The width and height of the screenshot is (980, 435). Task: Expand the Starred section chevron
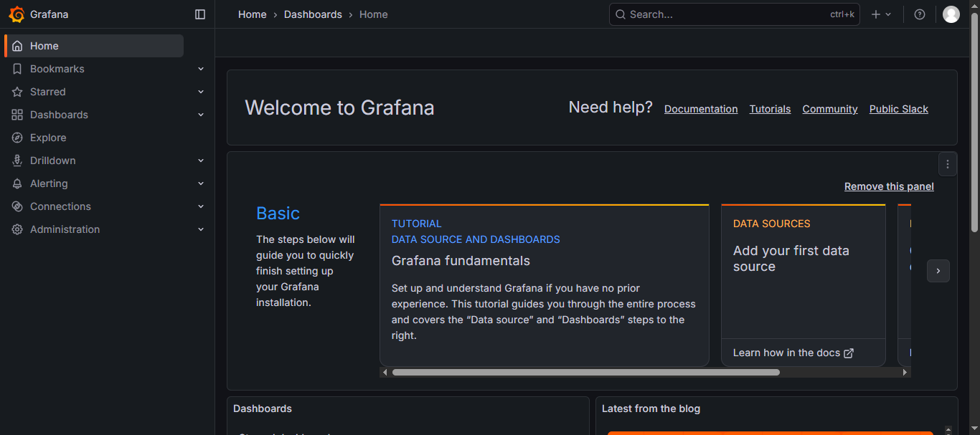coord(201,92)
